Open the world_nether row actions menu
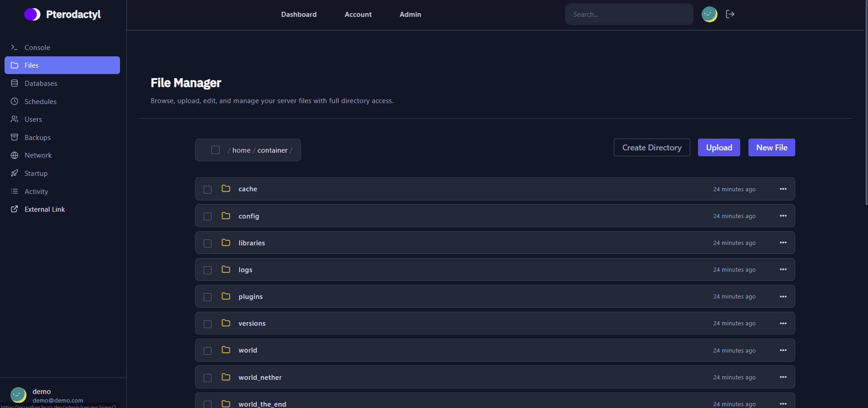The image size is (868, 408). pyautogui.click(x=783, y=377)
